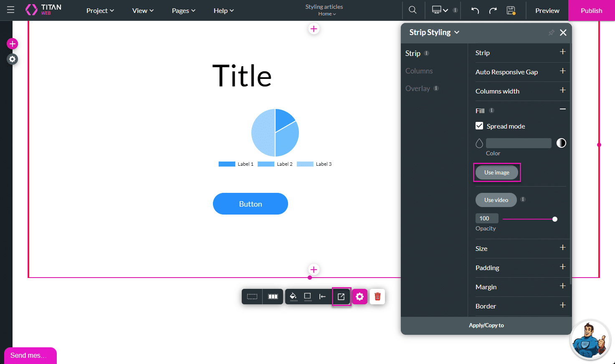Open the pink gear settings in strip toolbar
Screen dimensions: 615x364
[359, 296]
